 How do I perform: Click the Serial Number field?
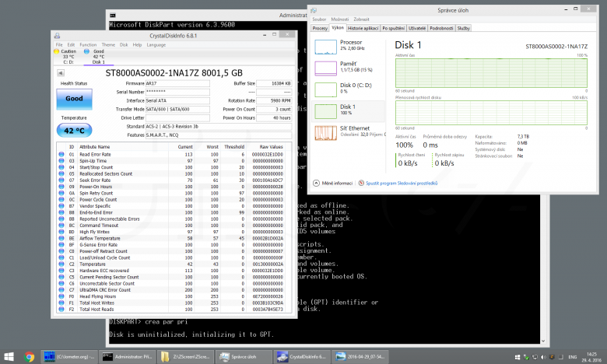pos(177,92)
